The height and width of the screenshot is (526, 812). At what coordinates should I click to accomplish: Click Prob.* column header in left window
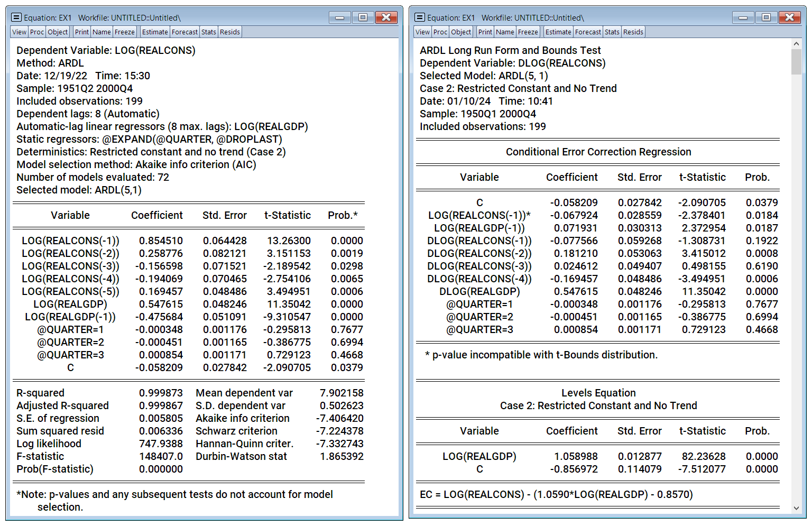(343, 215)
